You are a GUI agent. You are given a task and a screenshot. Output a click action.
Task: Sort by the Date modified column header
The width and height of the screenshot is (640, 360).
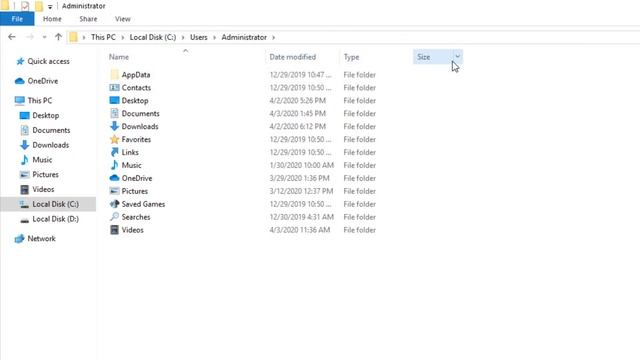pos(293,57)
